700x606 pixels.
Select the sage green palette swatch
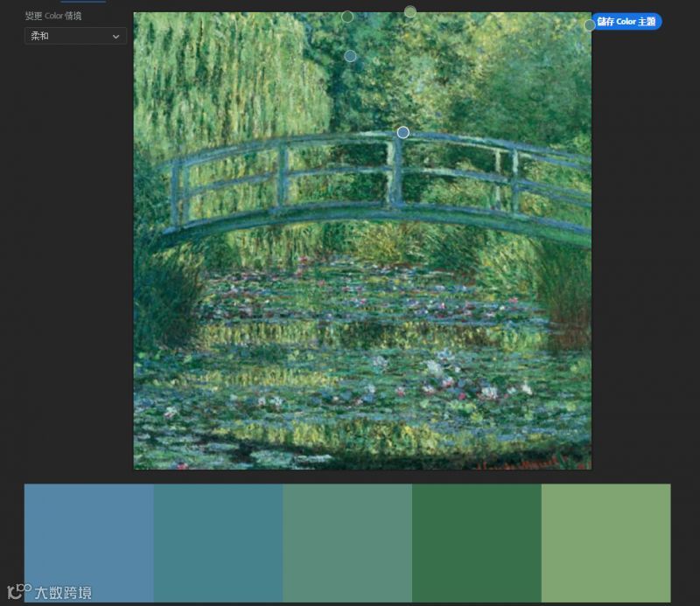[x=347, y=543]
